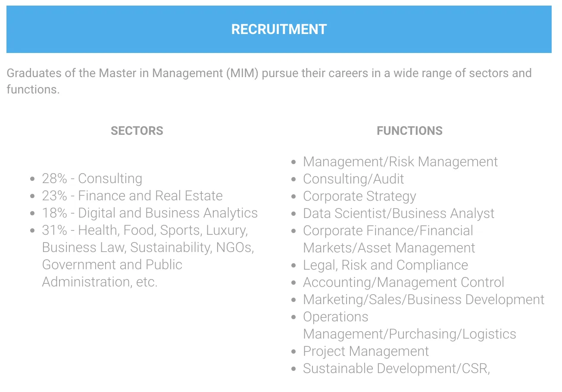Click Sustainable Development/CSR entry
562x392 pixels.
click(x=396, y=368)
